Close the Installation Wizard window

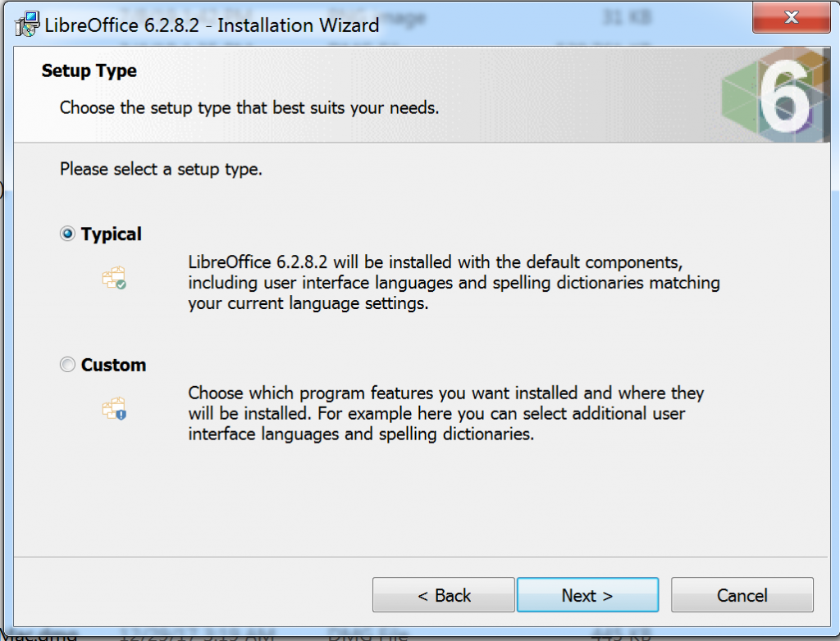click(x=791, y=17)
